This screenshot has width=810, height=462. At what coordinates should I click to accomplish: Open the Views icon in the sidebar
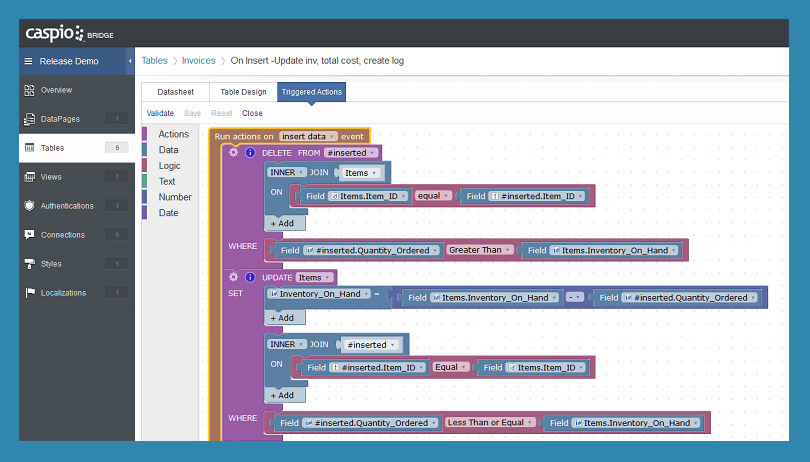29,177
